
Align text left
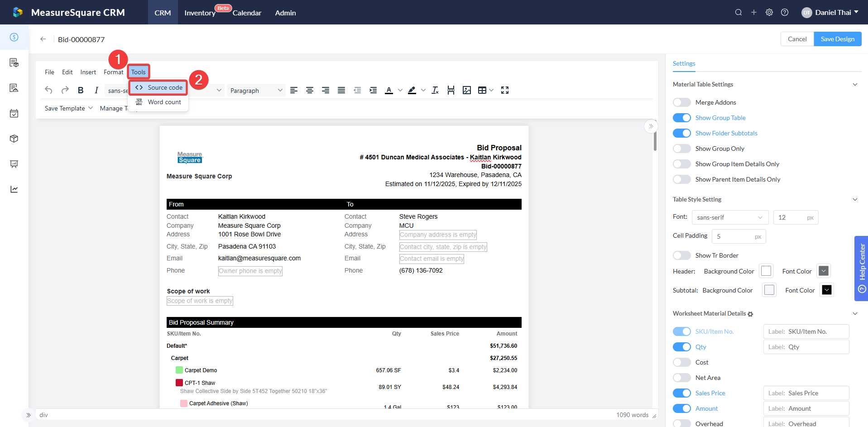294,90
